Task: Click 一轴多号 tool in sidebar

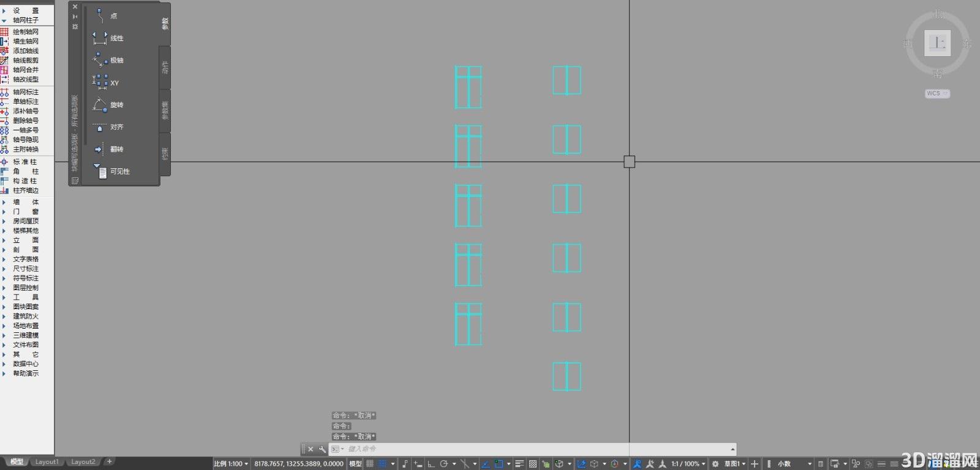Action: [20, 130]
